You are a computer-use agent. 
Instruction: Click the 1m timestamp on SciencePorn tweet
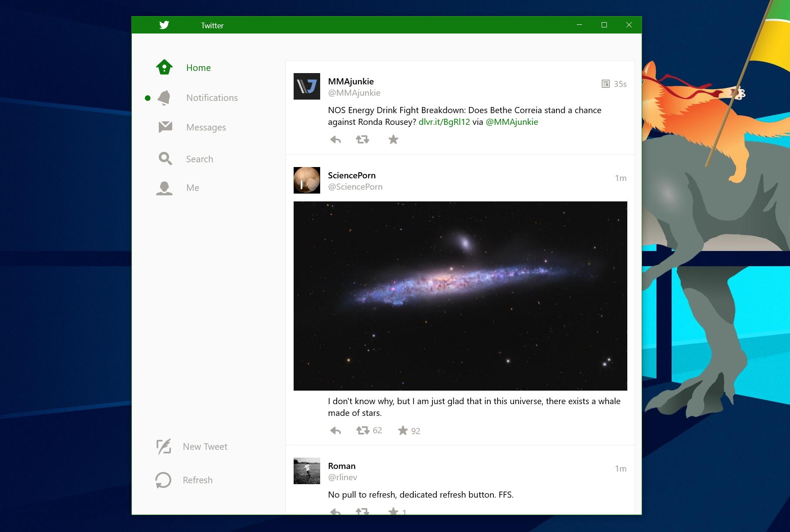(621, 178)
